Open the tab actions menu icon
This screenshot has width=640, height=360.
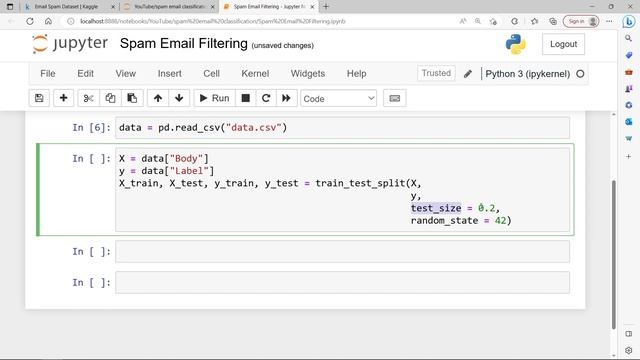tap(10, 7)
